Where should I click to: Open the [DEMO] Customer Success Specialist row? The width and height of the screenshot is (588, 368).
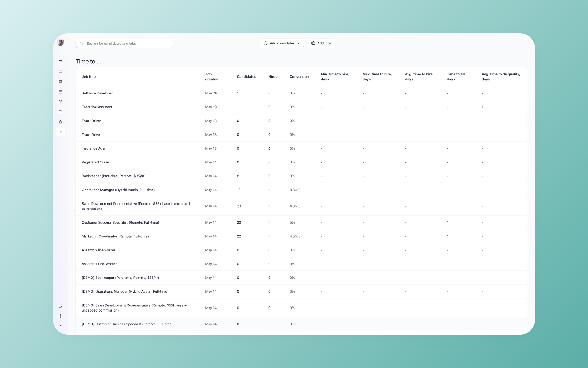click(302, 324)
